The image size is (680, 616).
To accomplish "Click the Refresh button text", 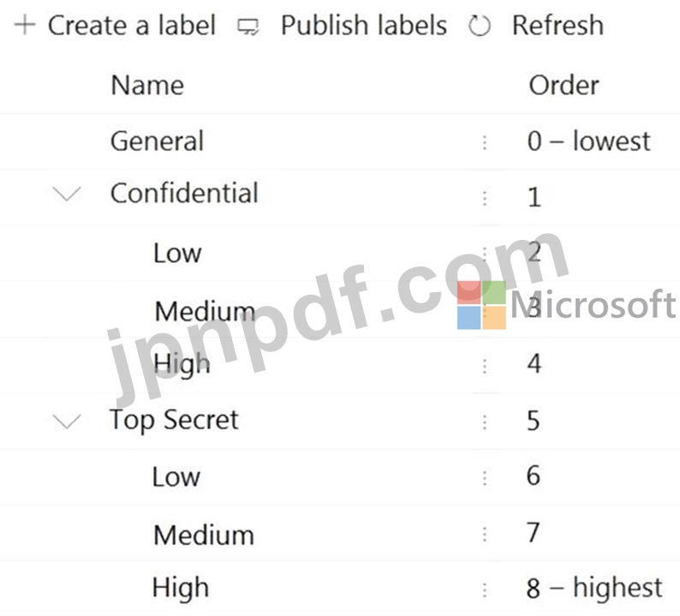I will coord(558,25).
